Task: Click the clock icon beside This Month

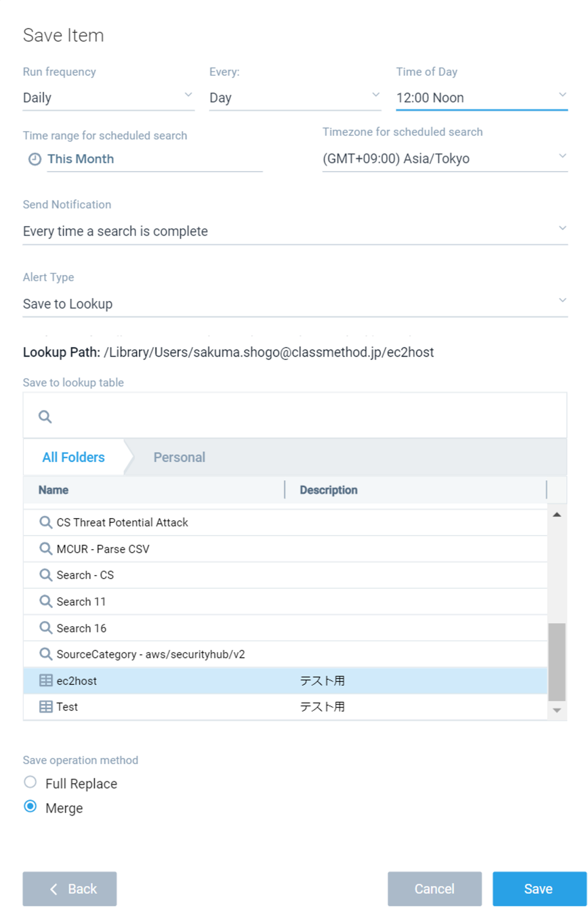Action: (x=35, y=159)
